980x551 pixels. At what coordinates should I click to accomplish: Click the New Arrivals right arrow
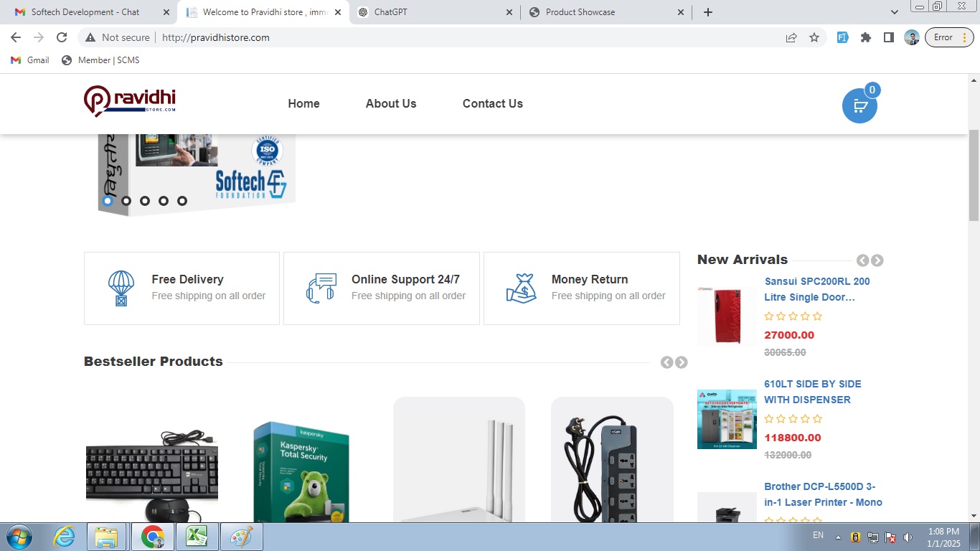tap(877, 260)
